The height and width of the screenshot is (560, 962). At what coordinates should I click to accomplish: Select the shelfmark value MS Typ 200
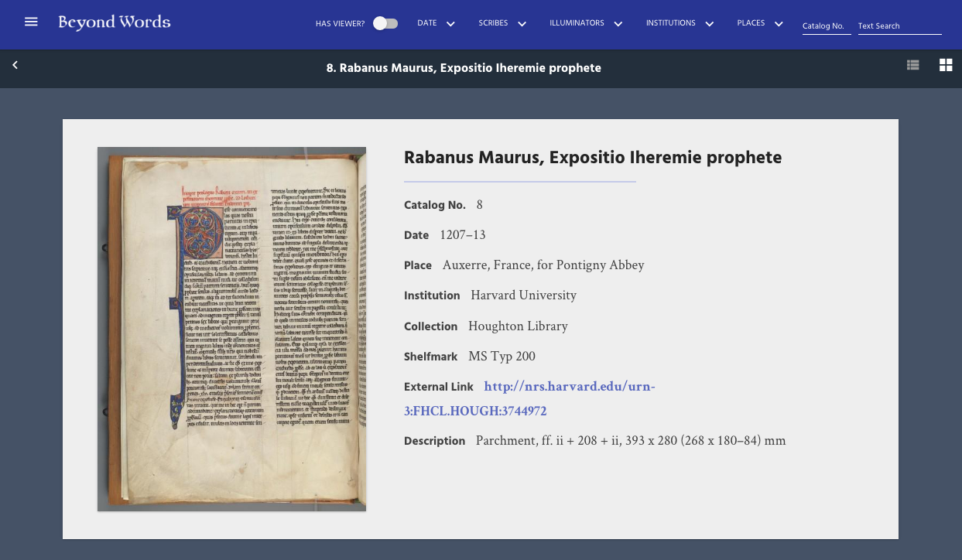coord(502,357)
